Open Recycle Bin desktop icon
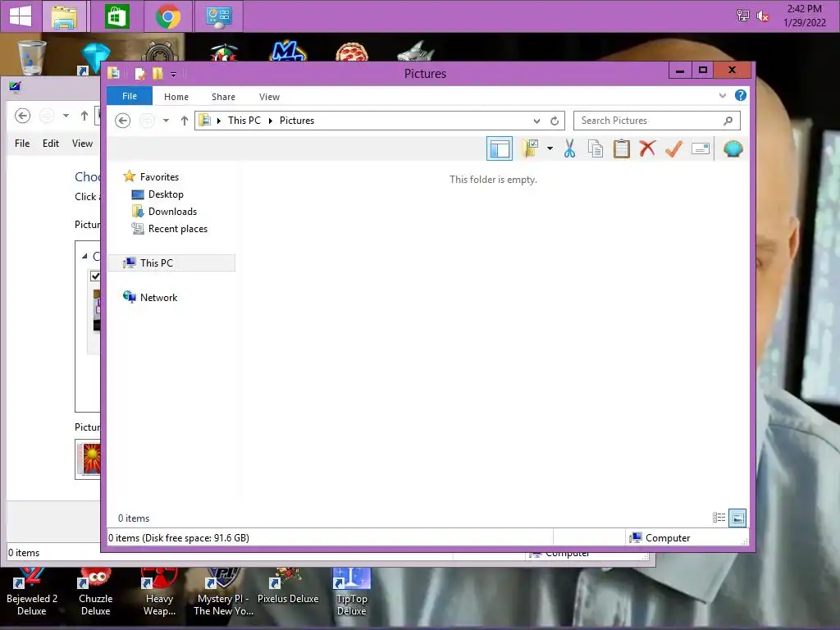This screenshot has height=630, width=840. click(32, 57)
